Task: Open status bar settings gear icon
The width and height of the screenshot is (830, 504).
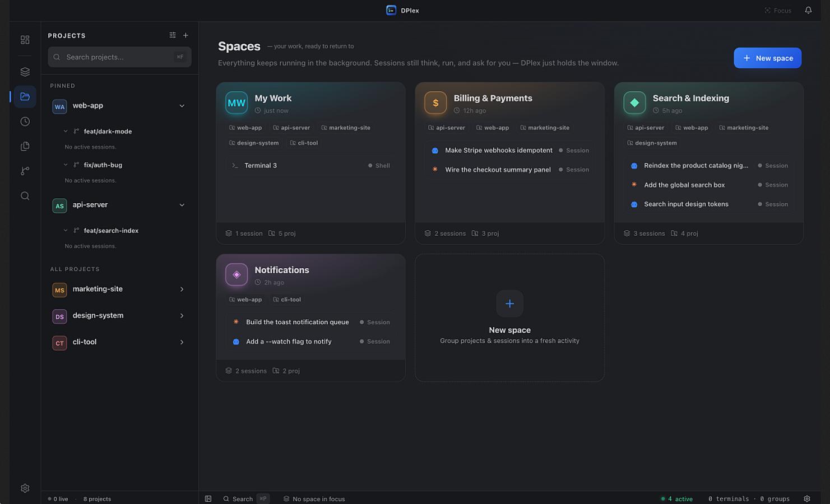Action: click(807, 498)
